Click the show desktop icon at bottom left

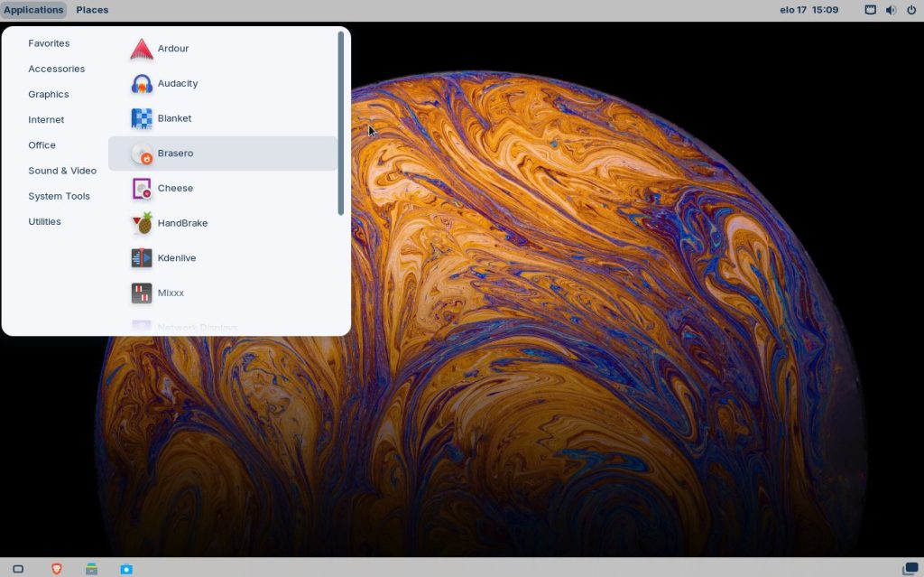18,569
